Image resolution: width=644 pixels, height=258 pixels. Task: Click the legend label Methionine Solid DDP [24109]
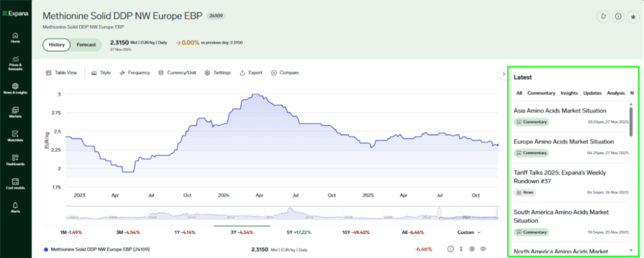coord(100,249)
